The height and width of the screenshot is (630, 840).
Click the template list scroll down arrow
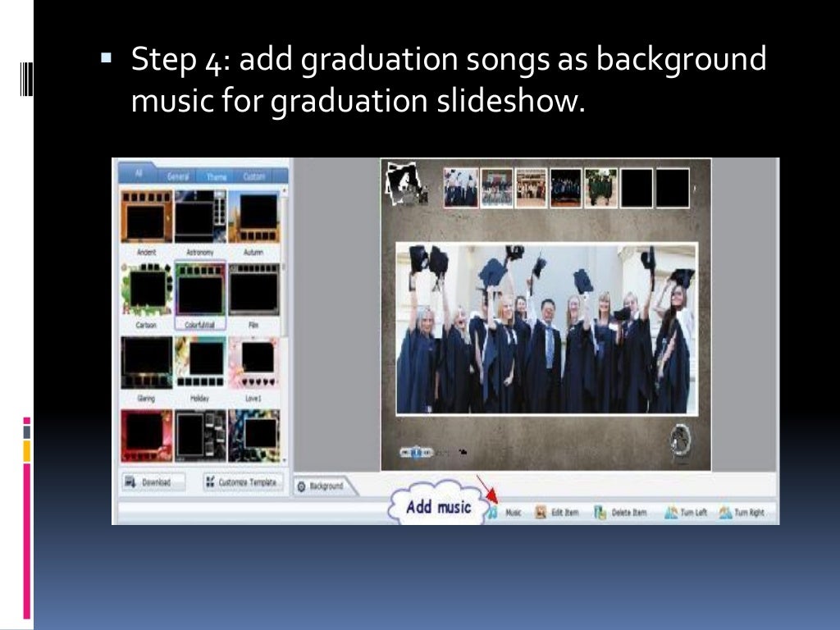pos(284,459)
